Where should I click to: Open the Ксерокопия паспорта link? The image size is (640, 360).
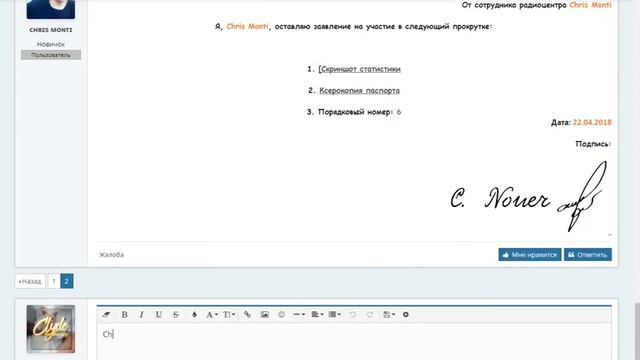point(359,90)
